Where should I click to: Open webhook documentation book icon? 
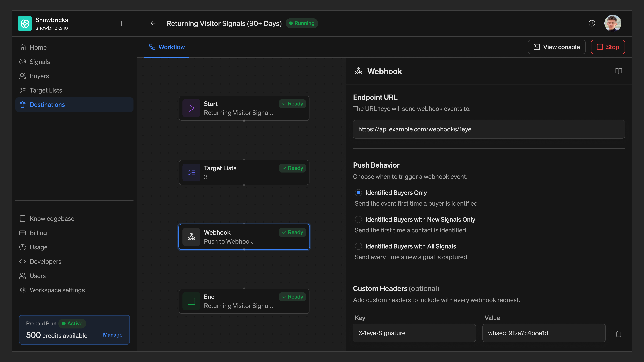pos(619,71)
